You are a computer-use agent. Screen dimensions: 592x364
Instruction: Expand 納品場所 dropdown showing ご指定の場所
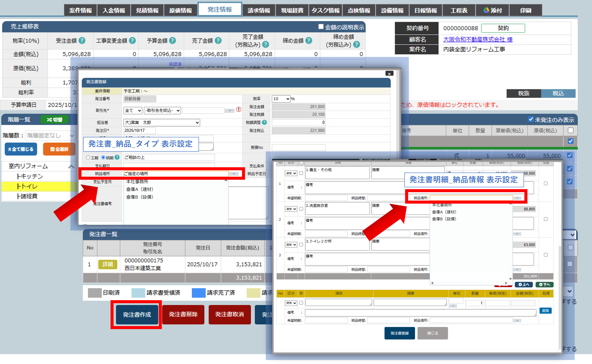coord(234,174)
